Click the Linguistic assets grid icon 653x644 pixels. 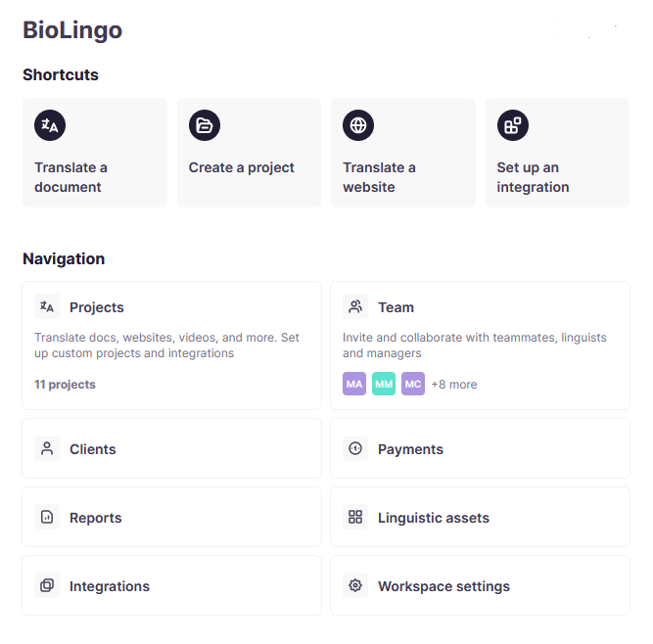coord(355,518)
